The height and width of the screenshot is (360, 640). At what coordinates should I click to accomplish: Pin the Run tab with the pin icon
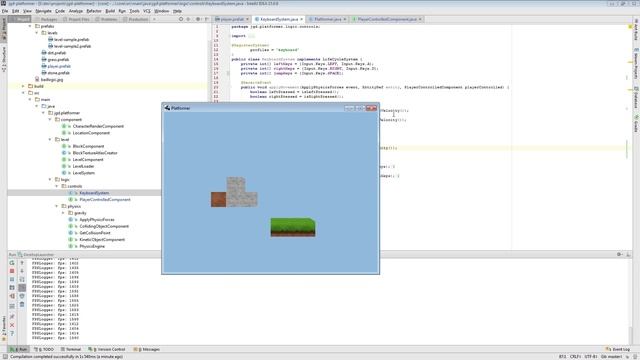pyautogui.click(x=12, y=317)
